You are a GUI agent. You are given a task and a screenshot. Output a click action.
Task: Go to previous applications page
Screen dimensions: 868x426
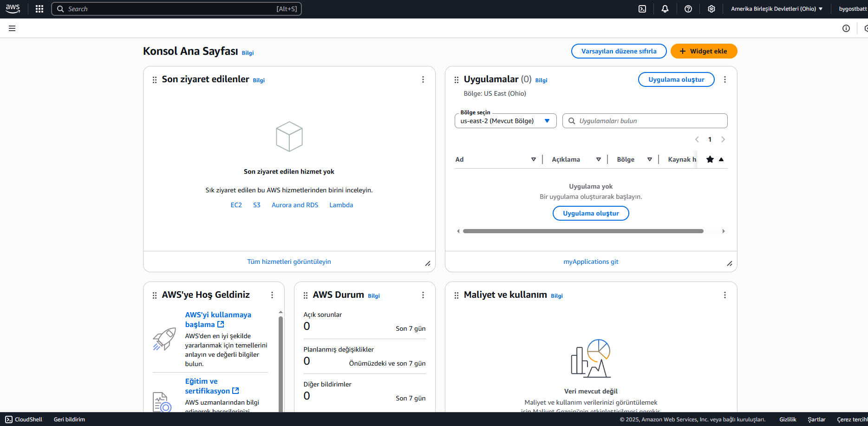tap(697, 139)
